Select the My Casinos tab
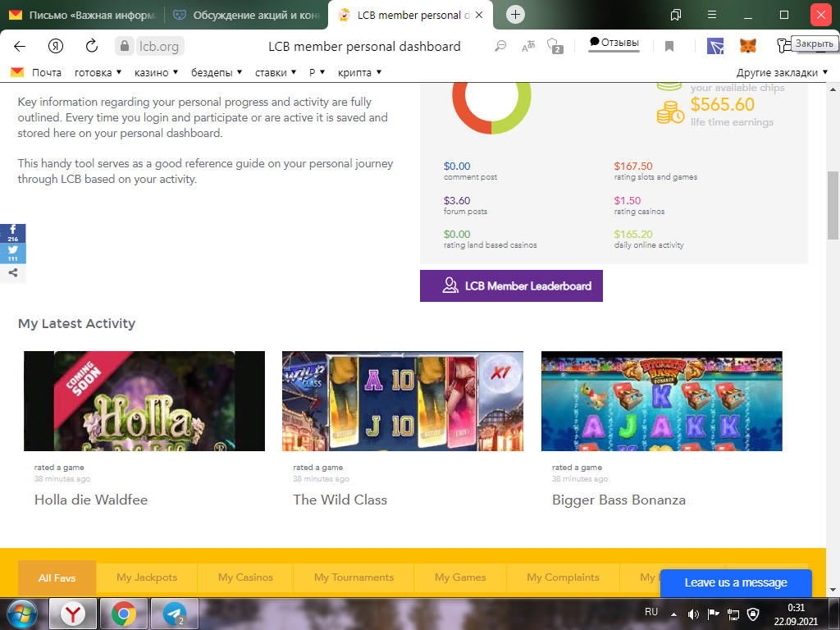 245,578
